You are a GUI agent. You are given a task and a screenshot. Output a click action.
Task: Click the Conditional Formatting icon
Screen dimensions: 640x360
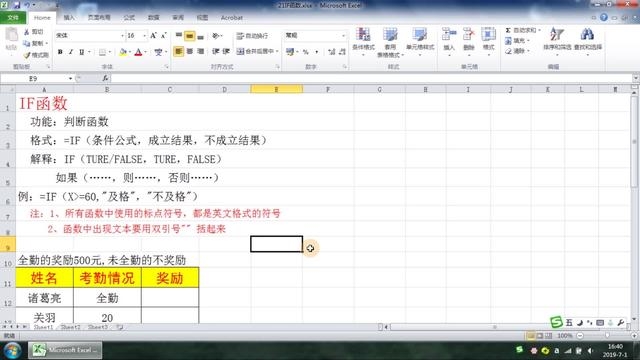tap(363, 35)
